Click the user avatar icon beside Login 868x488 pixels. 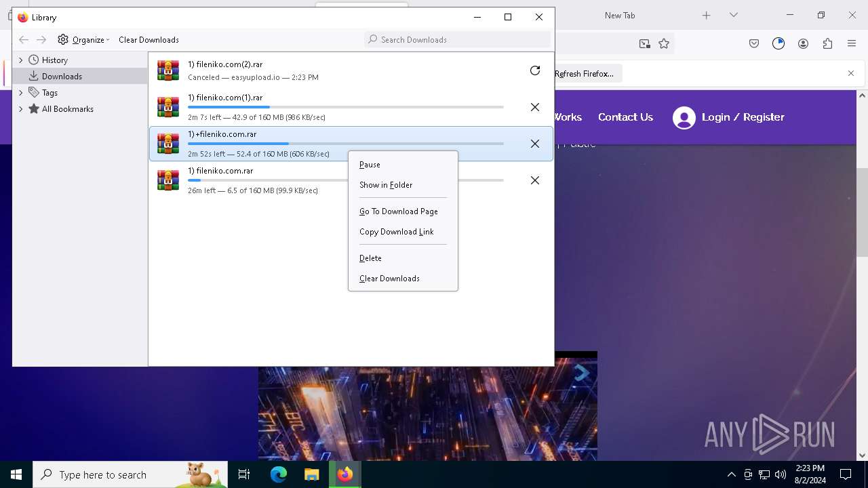[x=684, y=118]
